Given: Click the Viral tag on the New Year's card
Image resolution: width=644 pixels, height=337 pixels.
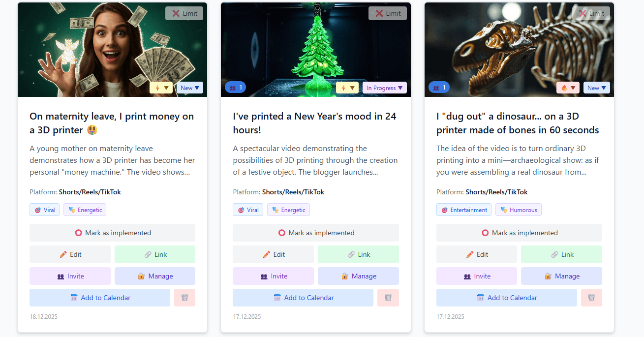Looking at the screenshot, I should pyautogui.click(x=248, y=210).
